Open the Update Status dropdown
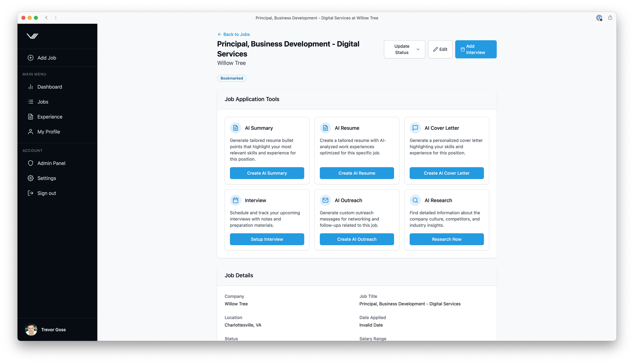Viewport: 634px width, 364px height. click(404, 49)
